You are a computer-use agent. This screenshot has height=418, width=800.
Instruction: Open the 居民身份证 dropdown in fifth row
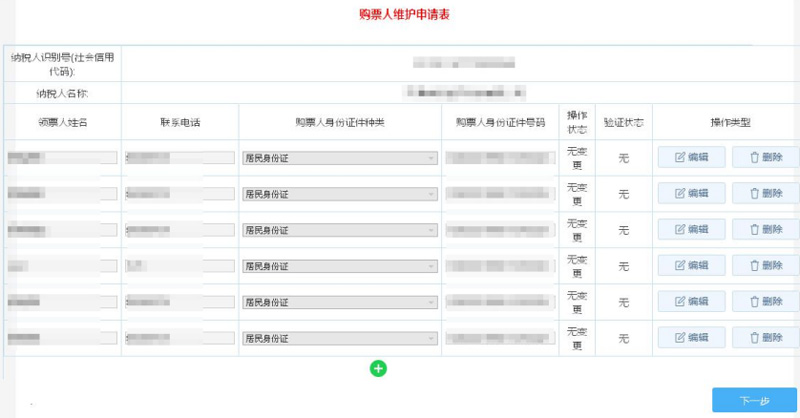[340, 302]
